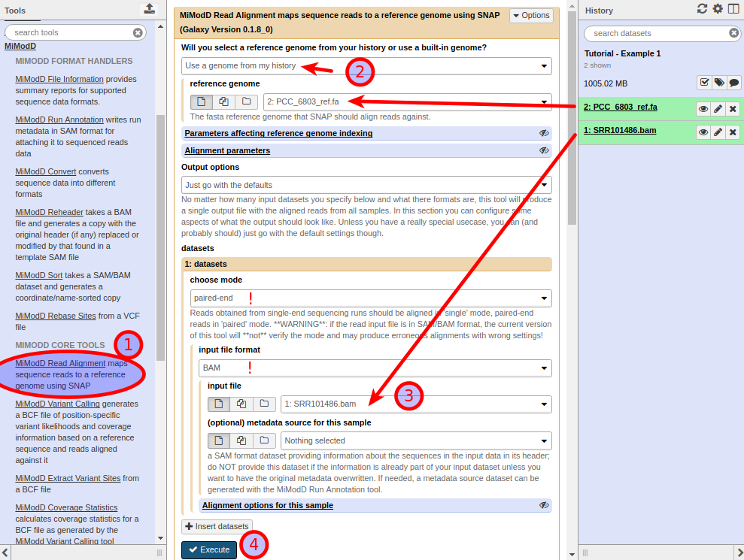Toggle visibility of Alignment parameters section

544,150
